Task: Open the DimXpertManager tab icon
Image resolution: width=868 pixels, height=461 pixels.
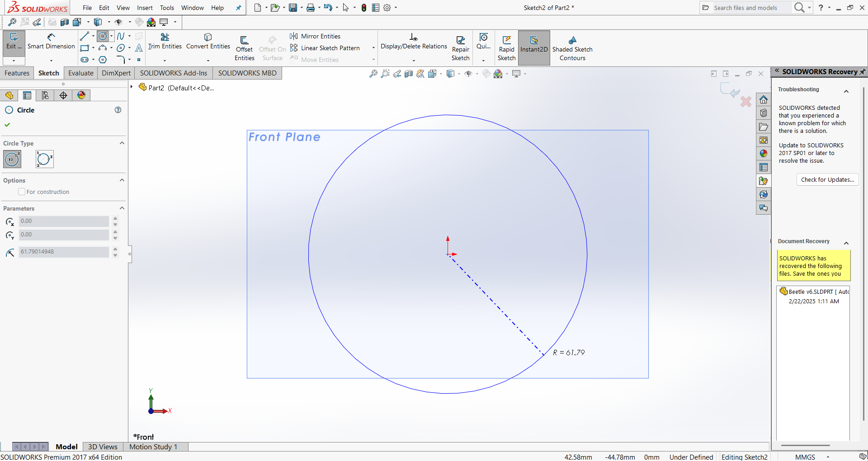Action: click(63, 95)
